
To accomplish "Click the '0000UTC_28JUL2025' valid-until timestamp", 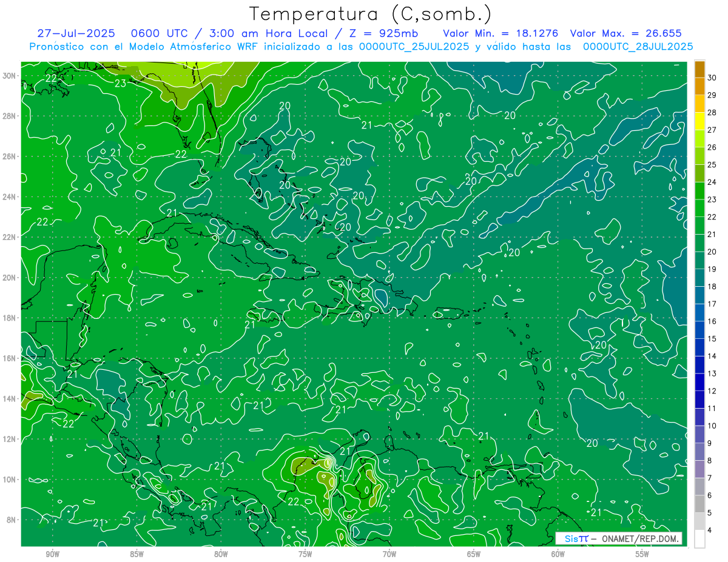I will point(638,46).
